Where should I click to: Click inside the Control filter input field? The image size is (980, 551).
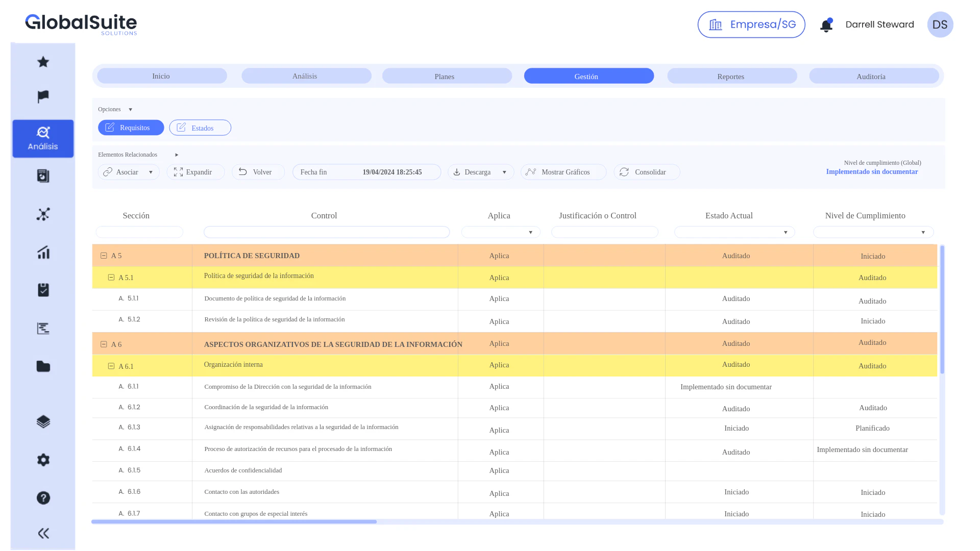click(x=326, y=232)
